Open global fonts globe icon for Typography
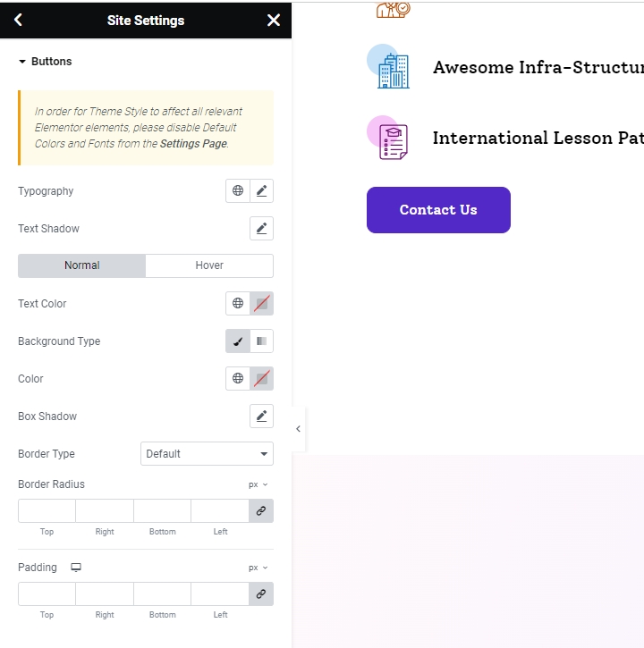 238,190
